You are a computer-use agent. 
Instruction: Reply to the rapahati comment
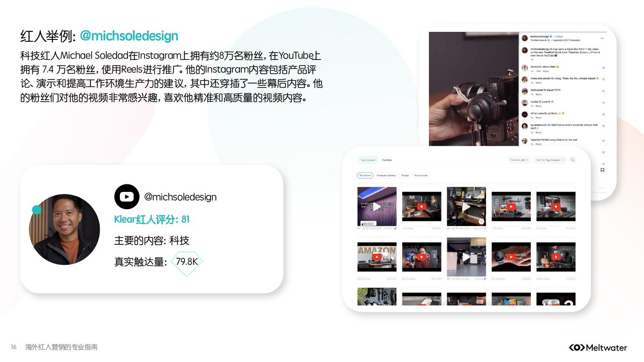[x=539, y=144]
